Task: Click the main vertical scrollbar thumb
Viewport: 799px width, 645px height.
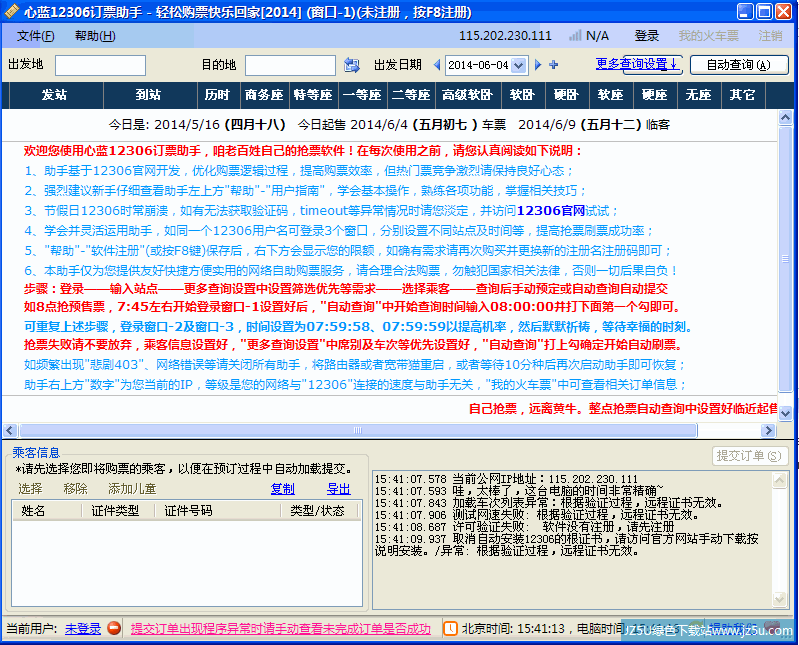Action: (785, 258)
